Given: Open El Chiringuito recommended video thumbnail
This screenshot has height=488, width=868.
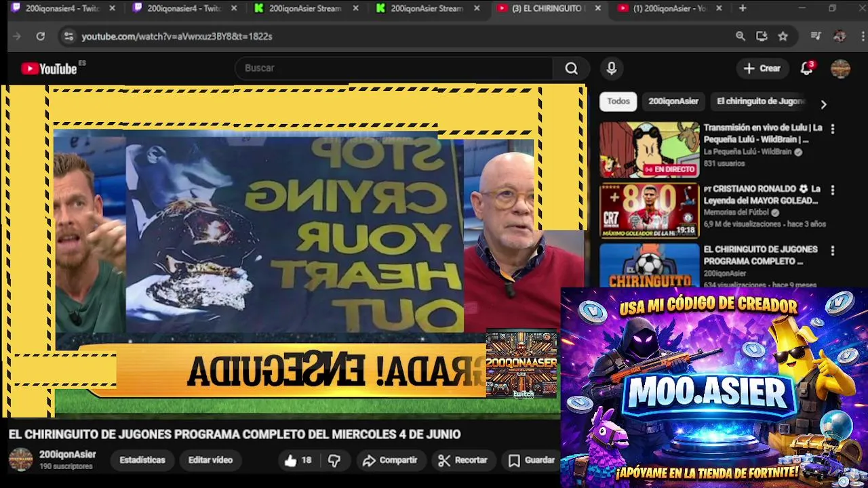Looking at the screenshot, I should click(649, 265).
